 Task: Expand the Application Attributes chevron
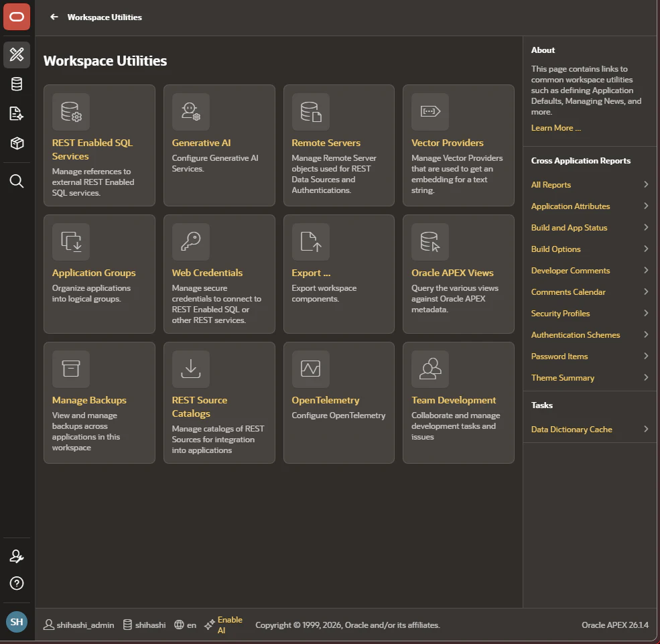click(646, 206)
